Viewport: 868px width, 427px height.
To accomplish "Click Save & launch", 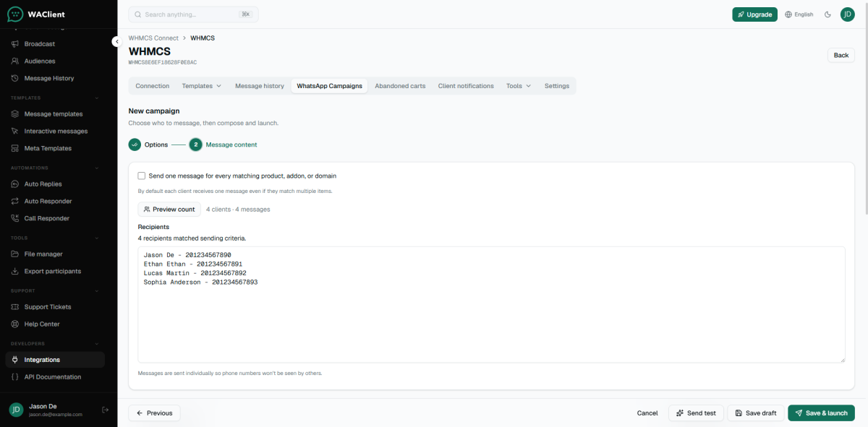I will coord(821,413).
